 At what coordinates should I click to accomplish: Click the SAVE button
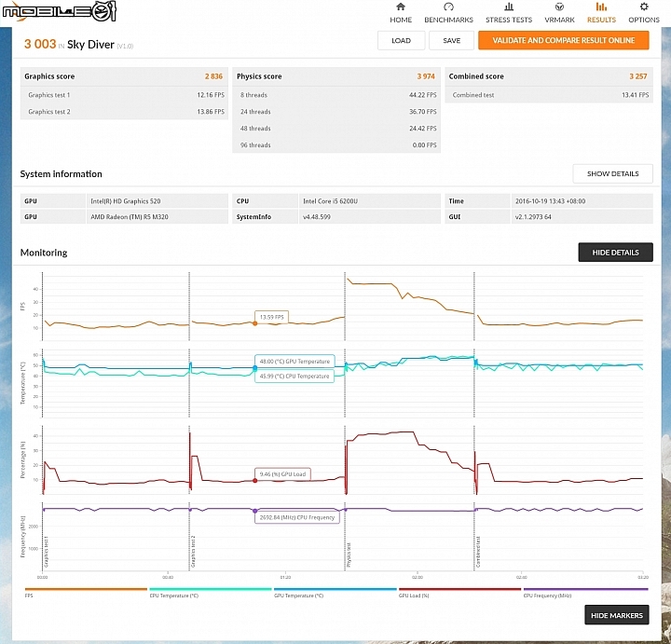(x=451, y=40)
